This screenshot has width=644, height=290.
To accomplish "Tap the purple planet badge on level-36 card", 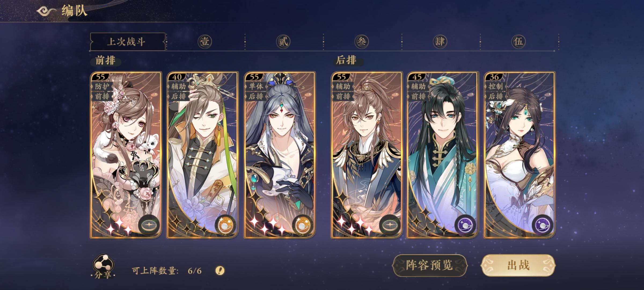I will pyautogui.click(x=542, y=225).
